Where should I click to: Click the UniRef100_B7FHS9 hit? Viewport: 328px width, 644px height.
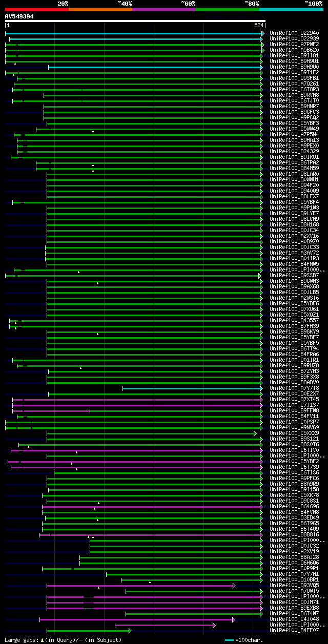coord(294,326)
